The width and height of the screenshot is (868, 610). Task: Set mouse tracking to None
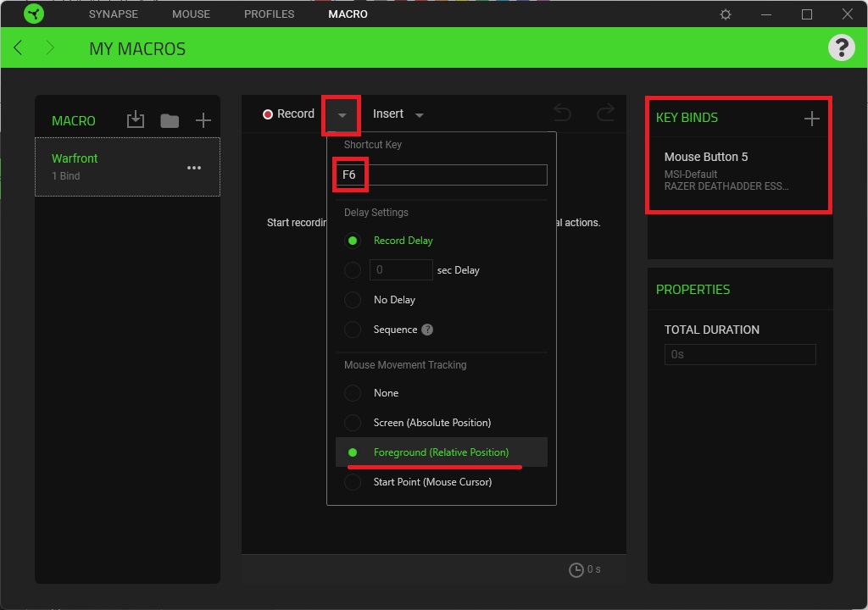pos(353,393)
